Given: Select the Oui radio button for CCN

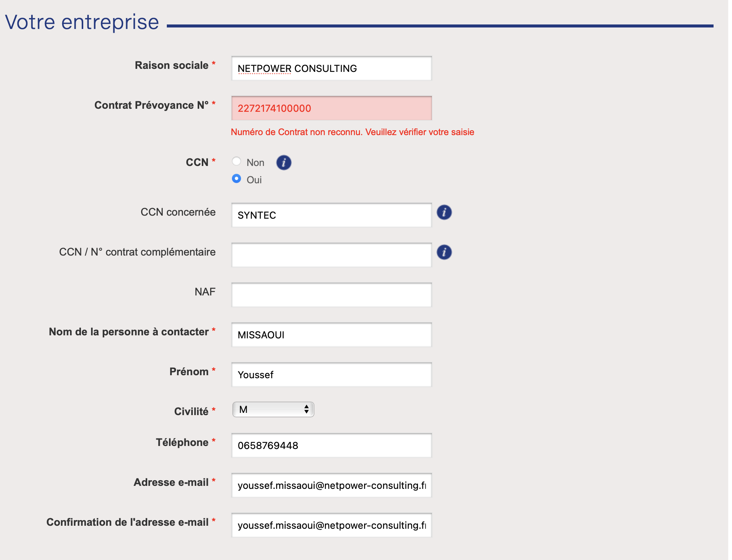Looking at the screenshot, I should click(x=236, y=178).
